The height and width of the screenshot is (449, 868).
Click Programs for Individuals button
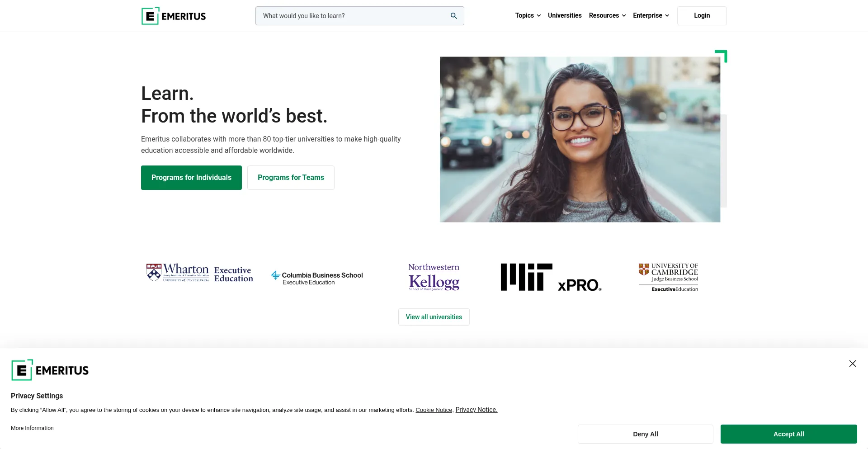(x=191, y=178)
